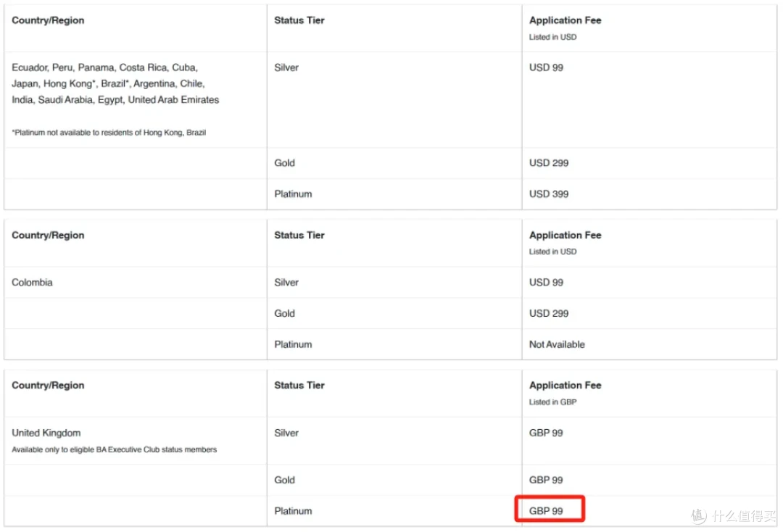Click the BA Executive Club eligibility note
The height and width of the screenshot is (532, 783).
(115, 449)
